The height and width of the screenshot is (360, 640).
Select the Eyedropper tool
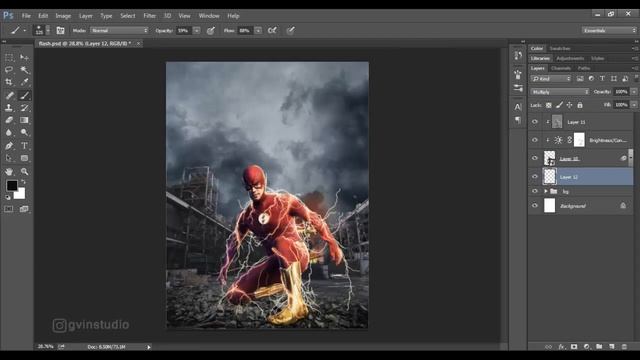pyautogui.click(x=24, y=82)
